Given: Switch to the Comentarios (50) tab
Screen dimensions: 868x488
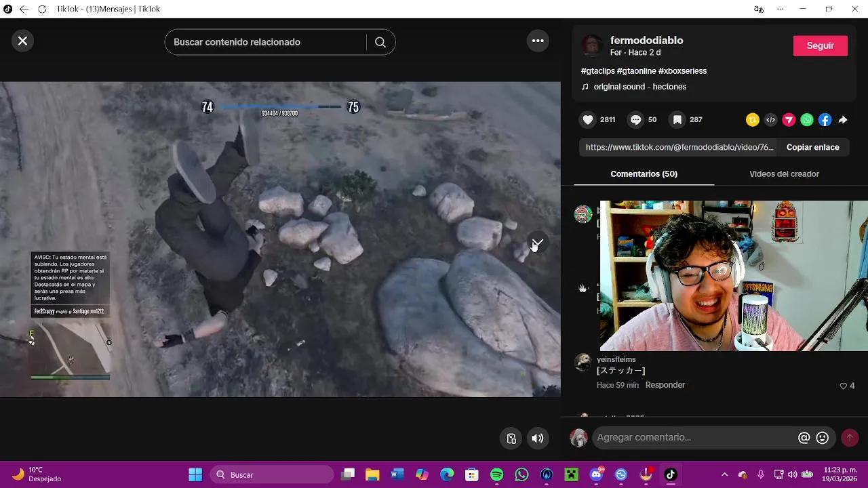Looking at the screenshot, I should coord(644,174).
